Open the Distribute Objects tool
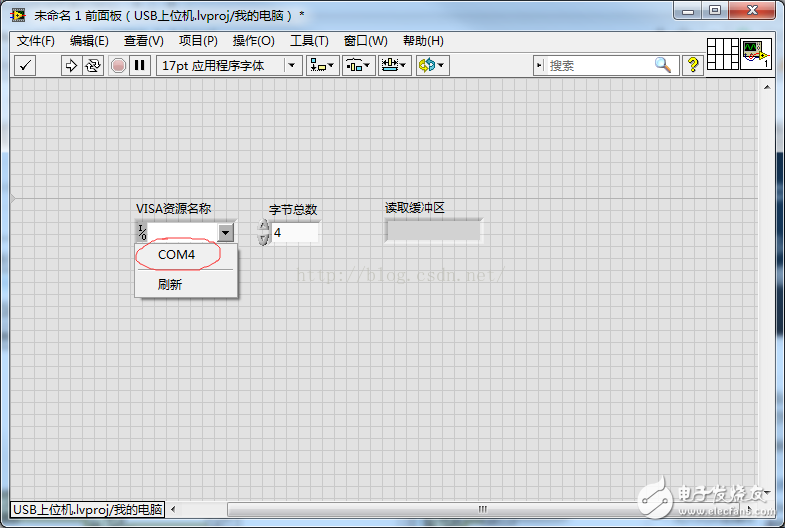This screenshot has height=528, width=785. click(x=358, y=66)
